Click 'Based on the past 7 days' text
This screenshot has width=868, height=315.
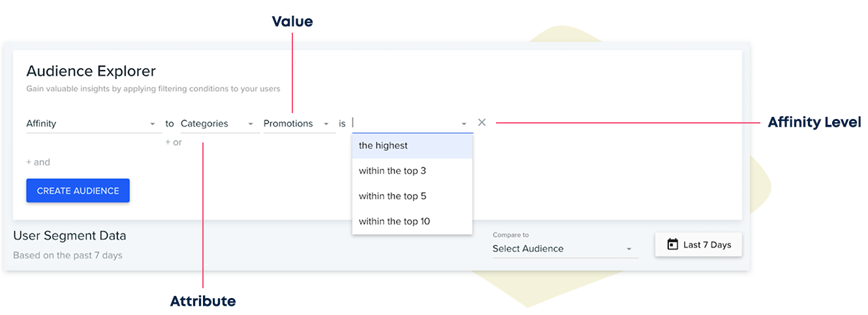click(x=68, y=256)
